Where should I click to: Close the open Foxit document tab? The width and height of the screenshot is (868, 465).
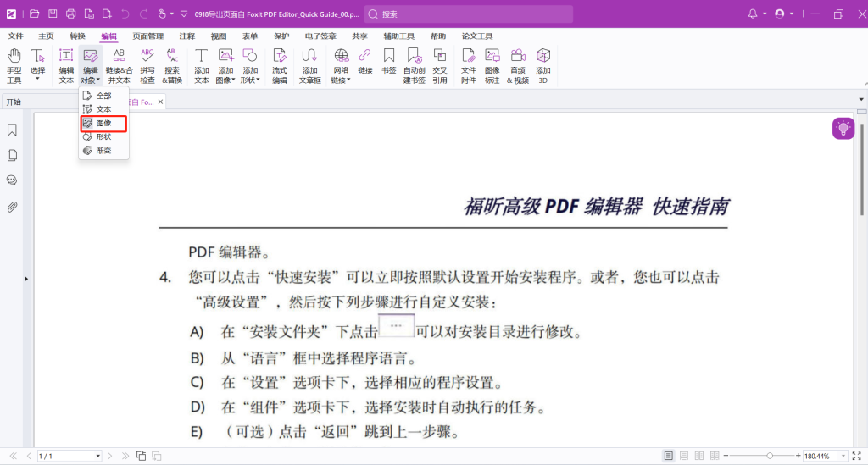160,102
